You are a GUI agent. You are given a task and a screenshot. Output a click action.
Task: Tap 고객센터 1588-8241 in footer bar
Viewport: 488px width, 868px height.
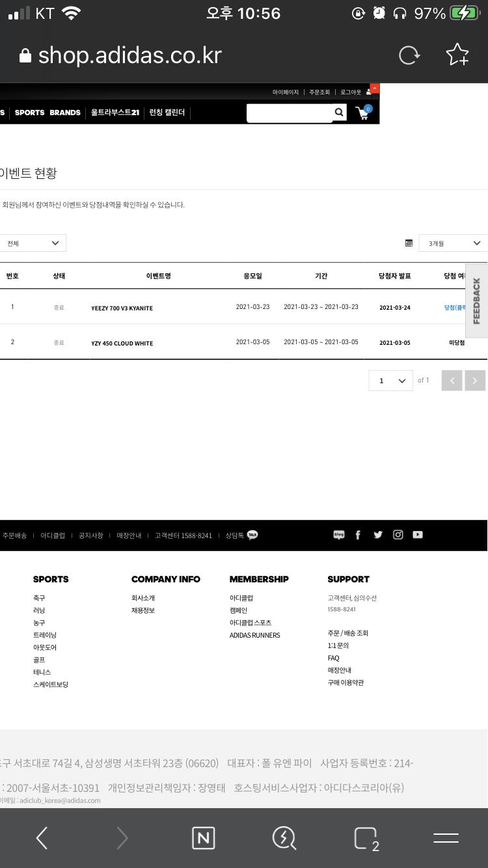tap(183, 536)
